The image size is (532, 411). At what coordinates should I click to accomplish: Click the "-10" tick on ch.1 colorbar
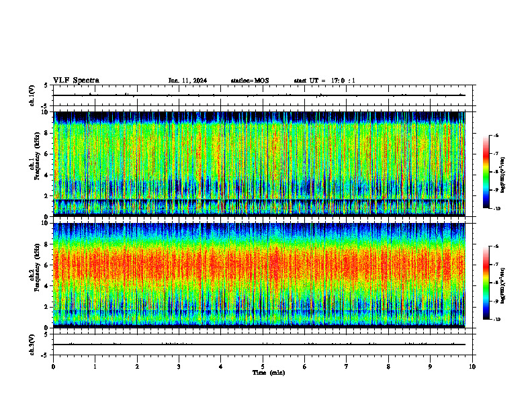497,209
